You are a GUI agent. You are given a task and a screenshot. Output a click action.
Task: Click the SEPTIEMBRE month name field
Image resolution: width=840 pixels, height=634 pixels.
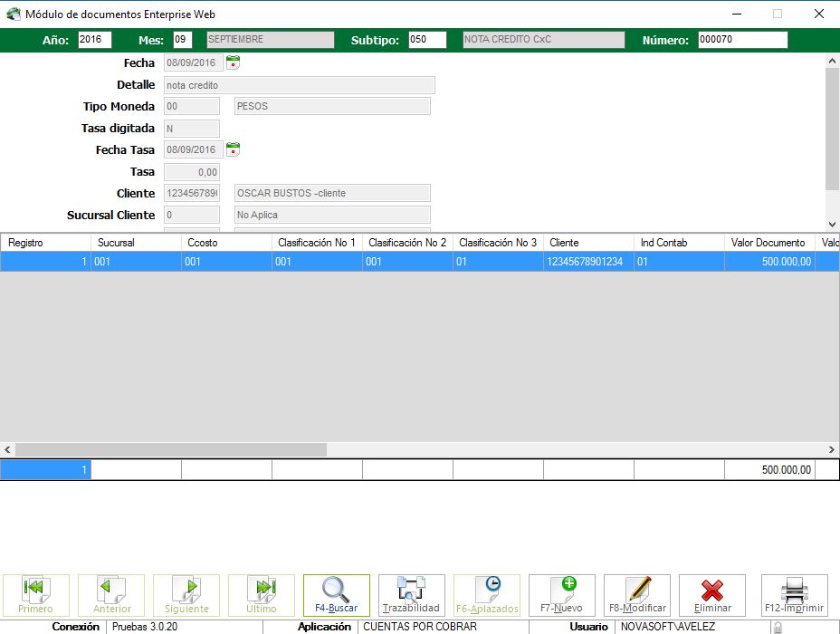click(x=271, y=40)
